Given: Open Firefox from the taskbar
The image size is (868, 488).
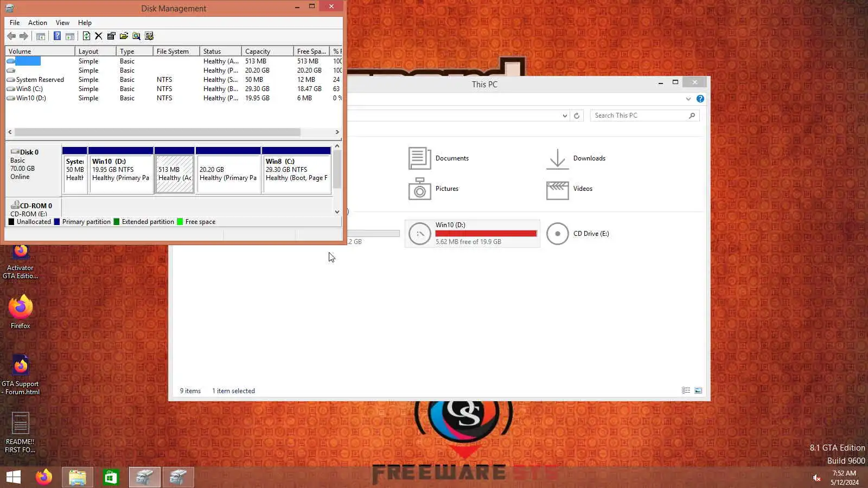Looking at the screenshot, I should coord(44,477).
